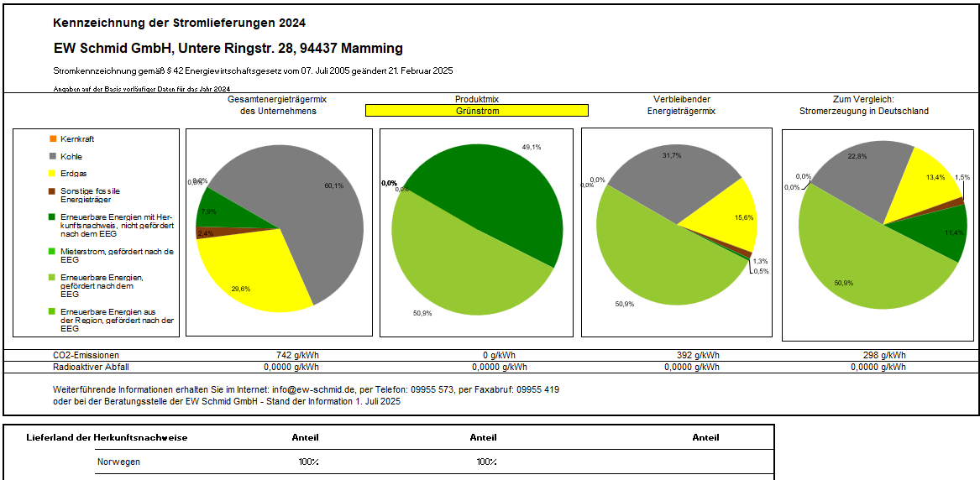The height and width of the screenshot is (480, 980).
Task: Click the gray Kohle legend swatch
Action: [x=54, y=156]
